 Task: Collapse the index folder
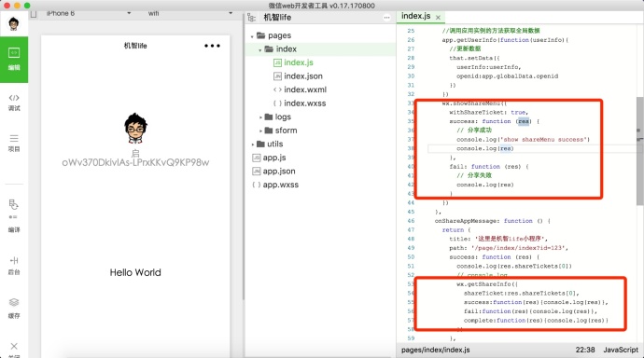coord(260,49)
